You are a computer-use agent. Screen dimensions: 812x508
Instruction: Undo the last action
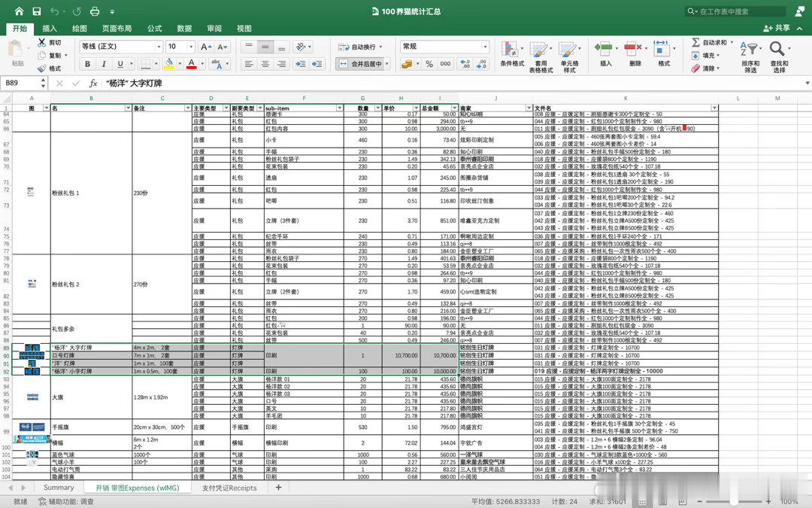[x=54, y=11]
